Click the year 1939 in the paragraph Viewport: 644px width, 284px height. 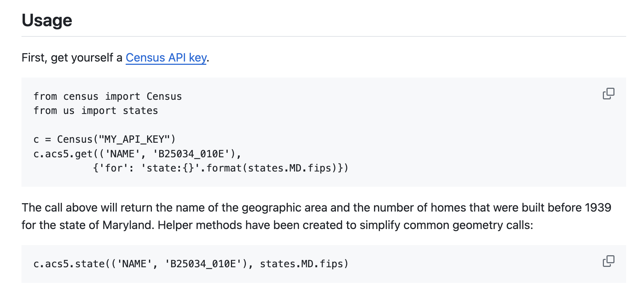[x=598, y=208]
